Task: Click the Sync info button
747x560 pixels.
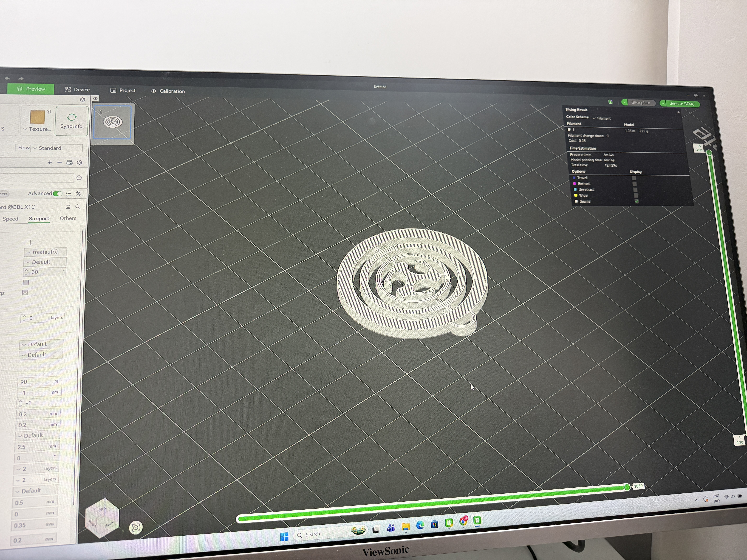Action: pos(71,121)
